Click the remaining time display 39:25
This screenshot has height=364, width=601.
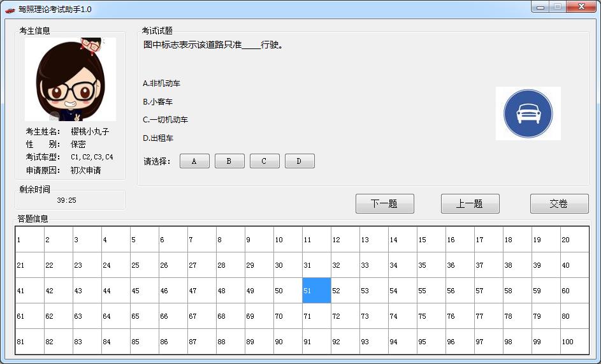[x=66, y=200]
